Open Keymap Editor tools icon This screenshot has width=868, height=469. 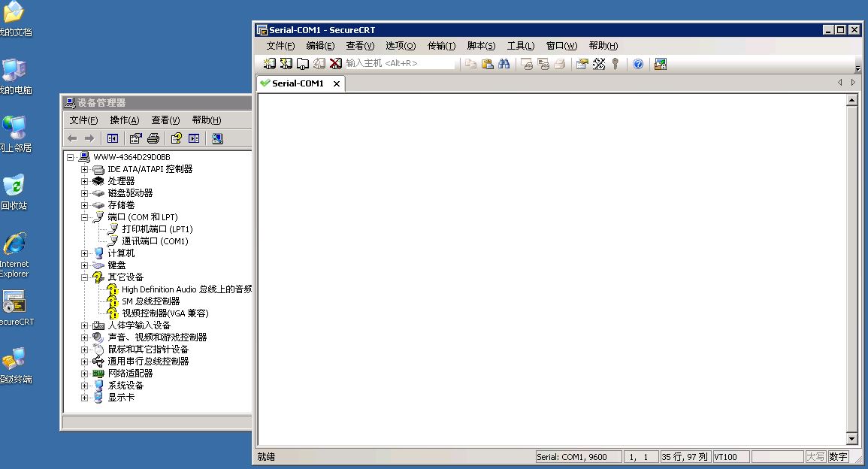tap(598, 64)
